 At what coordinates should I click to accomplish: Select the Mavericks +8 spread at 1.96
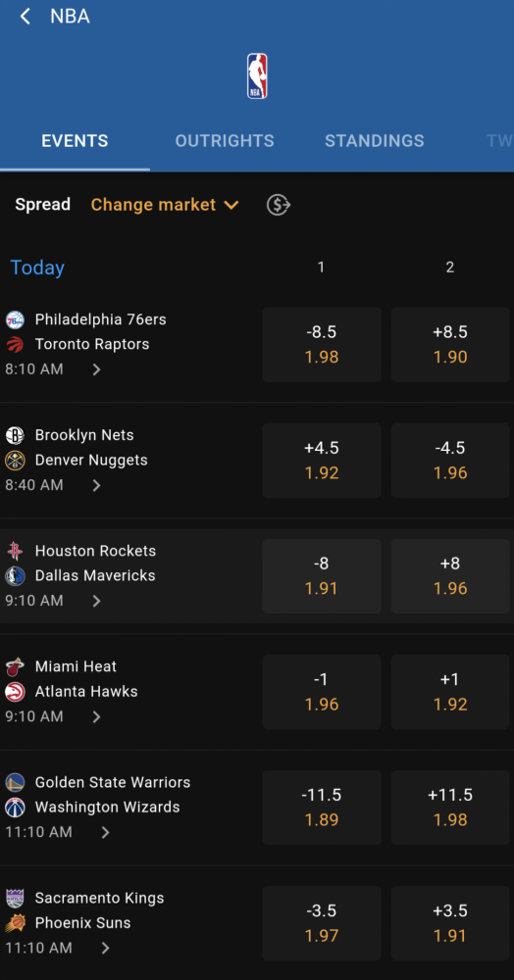[450, 576]
